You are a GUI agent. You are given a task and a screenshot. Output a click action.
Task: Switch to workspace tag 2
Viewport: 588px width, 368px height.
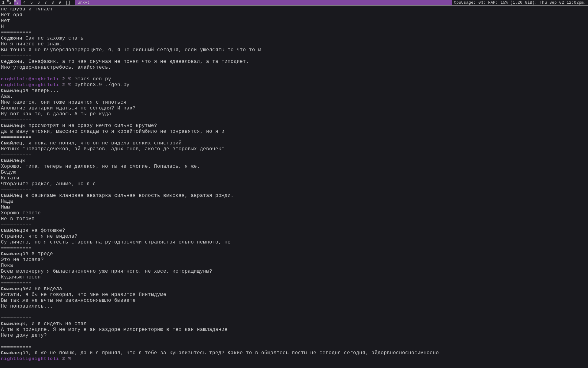click(x=10, y=2)
